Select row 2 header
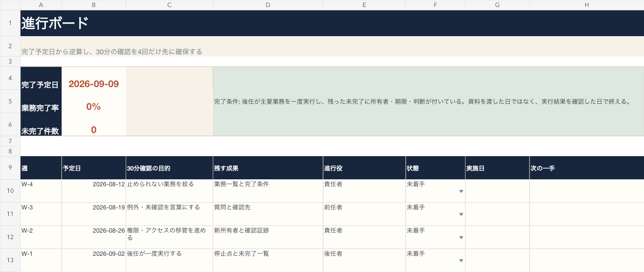The image size is (644, 272). 10,46
